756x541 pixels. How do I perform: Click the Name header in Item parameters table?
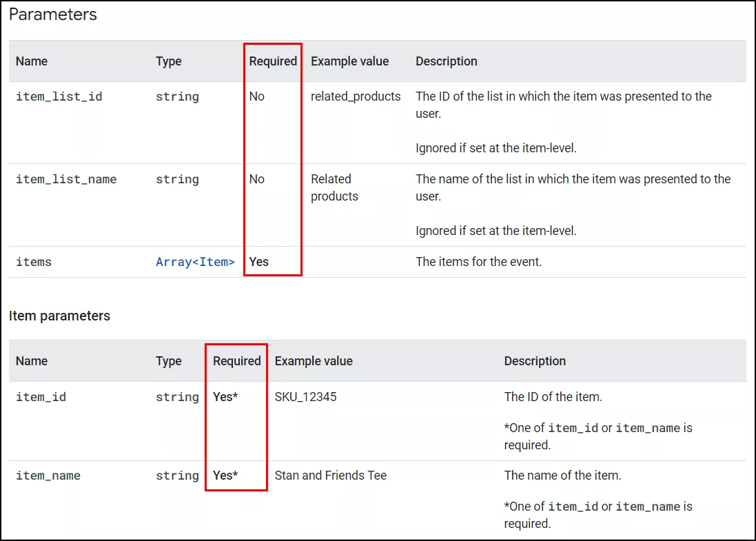(x=32, y=361)
